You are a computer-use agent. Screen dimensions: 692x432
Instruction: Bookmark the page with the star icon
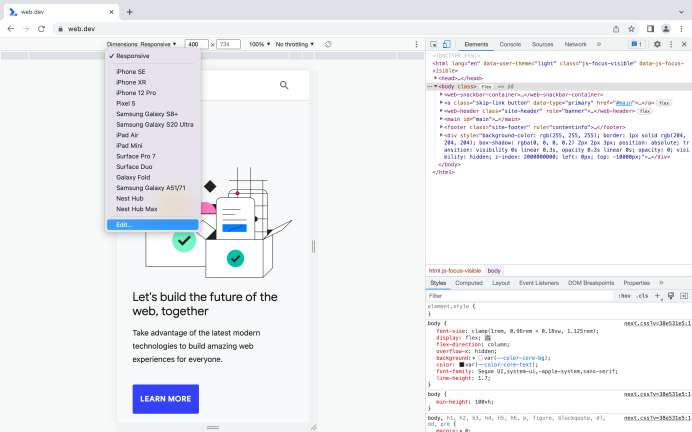coord(631,29)
